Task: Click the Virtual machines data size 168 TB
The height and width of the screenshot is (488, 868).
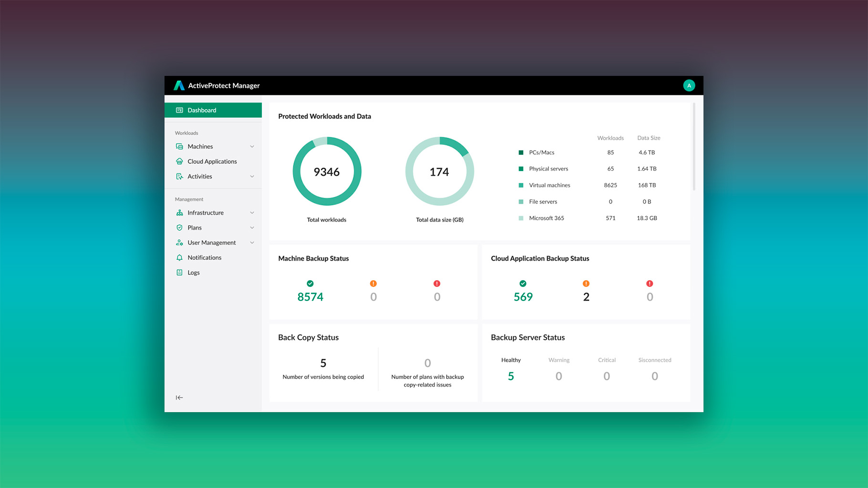Action: 647,185
